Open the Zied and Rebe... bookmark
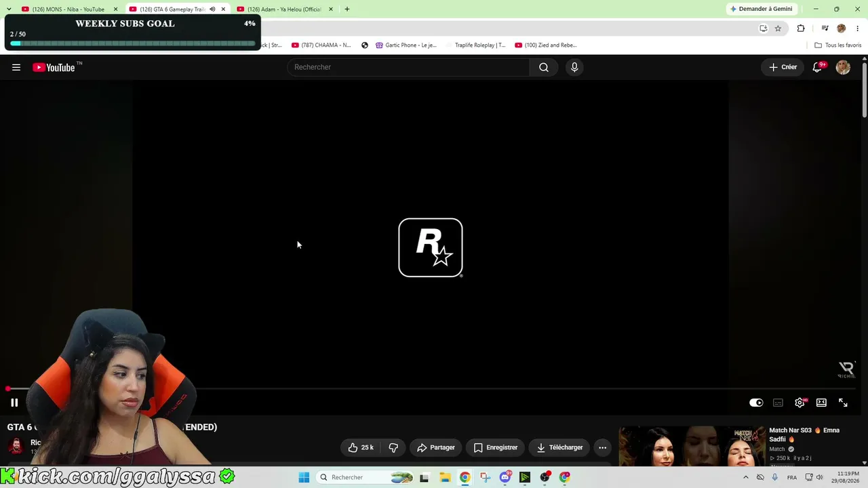The height and width of the screenshot is (488, 868). [x=546, y=45]
